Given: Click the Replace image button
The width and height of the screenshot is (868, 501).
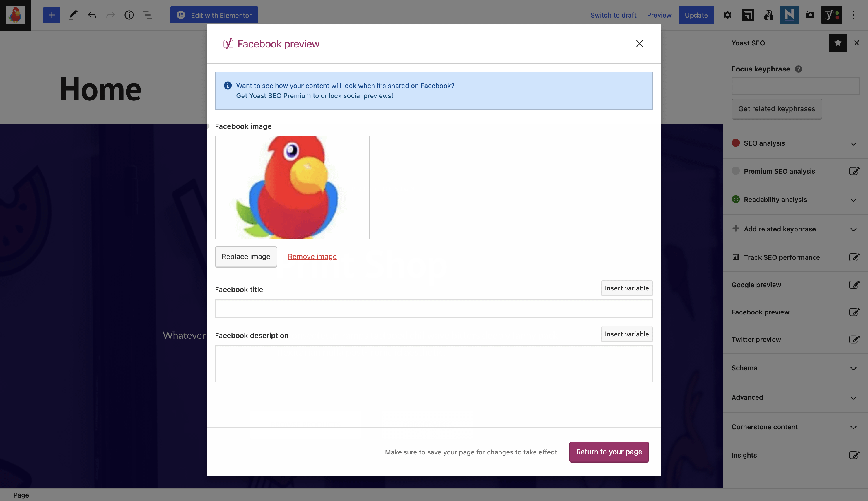Looking at the screenshot, I should tap(246, 257).
